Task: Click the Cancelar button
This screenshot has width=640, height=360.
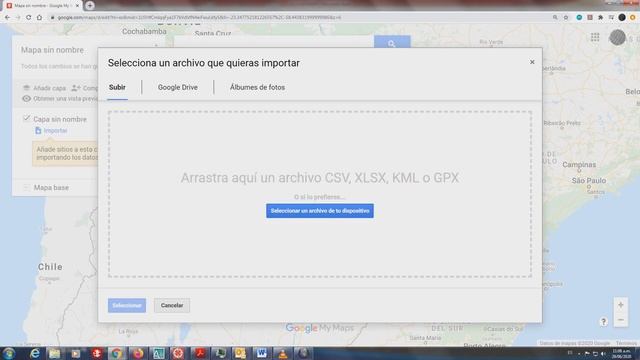Action: point(172,305)
